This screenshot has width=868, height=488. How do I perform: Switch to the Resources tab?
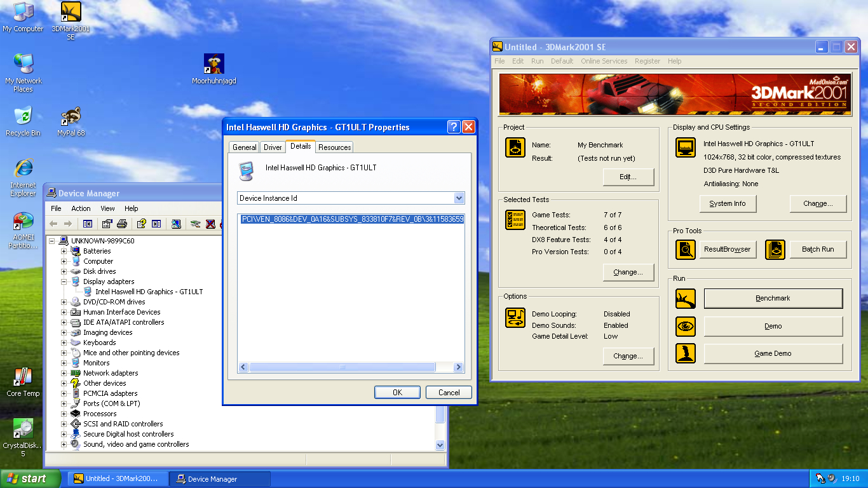click(335, 147)
